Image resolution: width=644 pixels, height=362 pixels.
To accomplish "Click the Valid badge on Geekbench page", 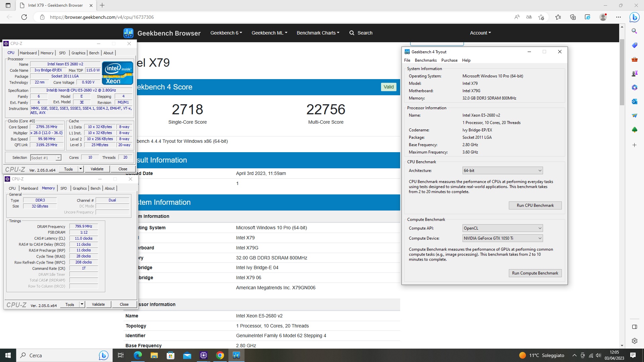I will (x=389, y=87).
